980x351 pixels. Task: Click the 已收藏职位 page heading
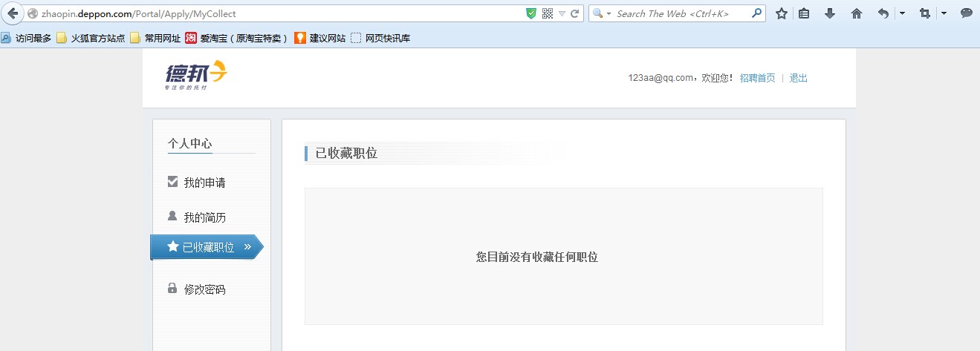point(346,154)
